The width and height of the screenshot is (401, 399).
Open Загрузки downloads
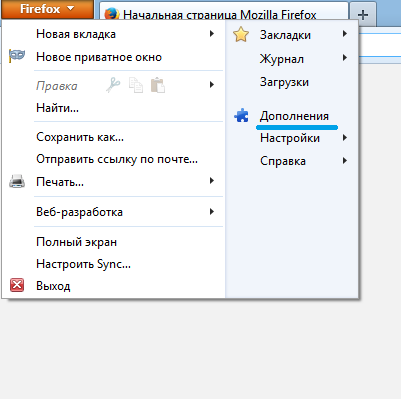(284, 82)
